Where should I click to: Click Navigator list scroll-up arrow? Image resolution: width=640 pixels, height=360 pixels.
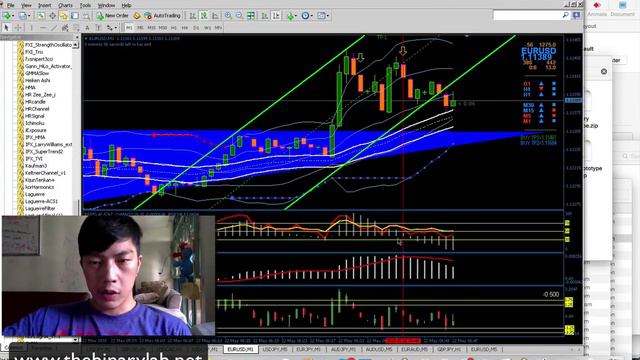[76, 44]
